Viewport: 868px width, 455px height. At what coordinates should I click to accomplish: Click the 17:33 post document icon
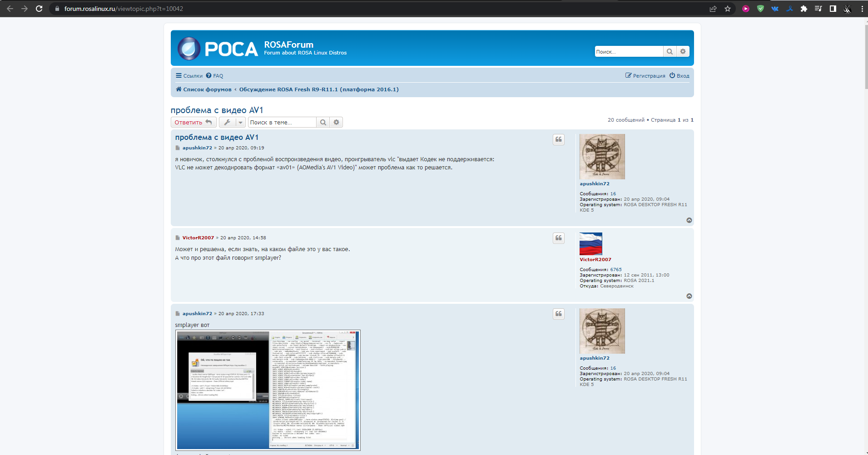(x=178, y=314)
